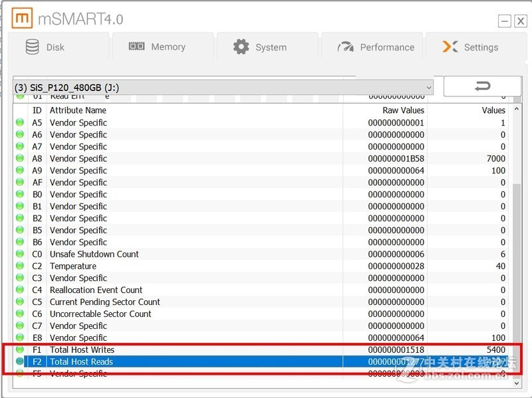Image resolution: width=532 pixels, height=398 pixels.
Task: Click the Memory chip icon
Action: (136, 47)
